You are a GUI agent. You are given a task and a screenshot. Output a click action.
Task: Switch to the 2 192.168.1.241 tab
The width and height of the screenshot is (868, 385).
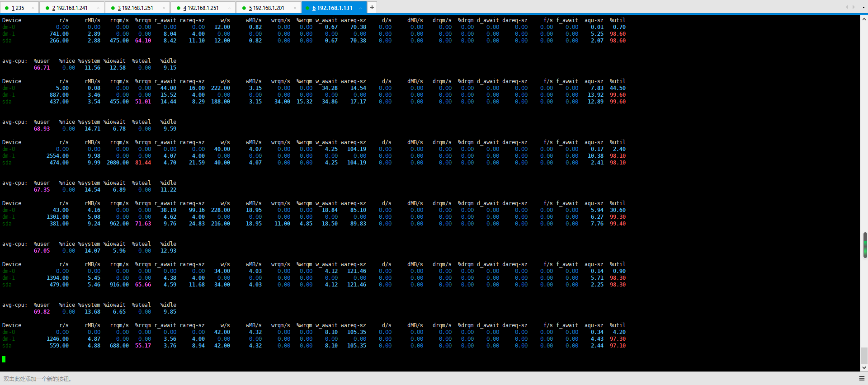71,8
